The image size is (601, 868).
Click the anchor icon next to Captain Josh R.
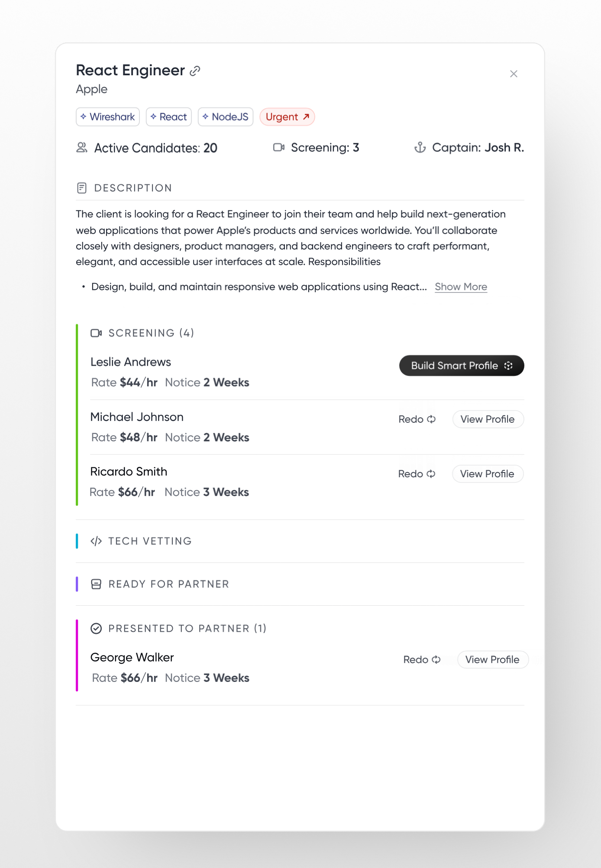[x=420, y=148]
